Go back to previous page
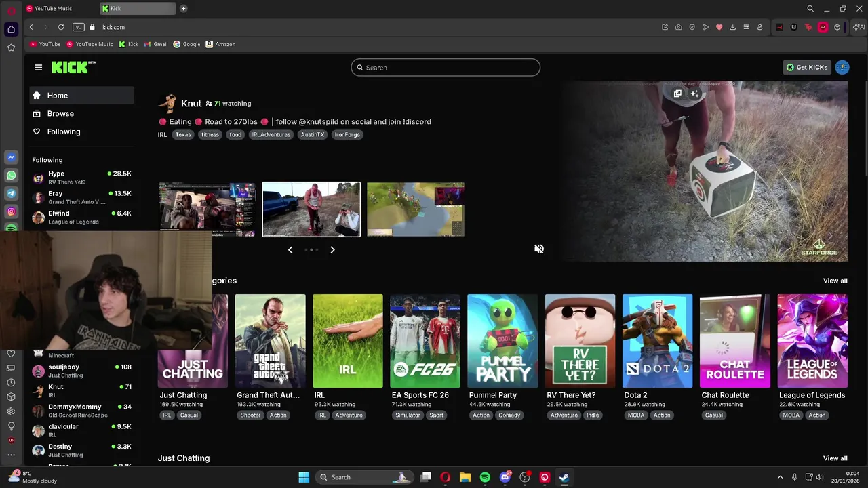The image size is (868, 488). point(31,27)
